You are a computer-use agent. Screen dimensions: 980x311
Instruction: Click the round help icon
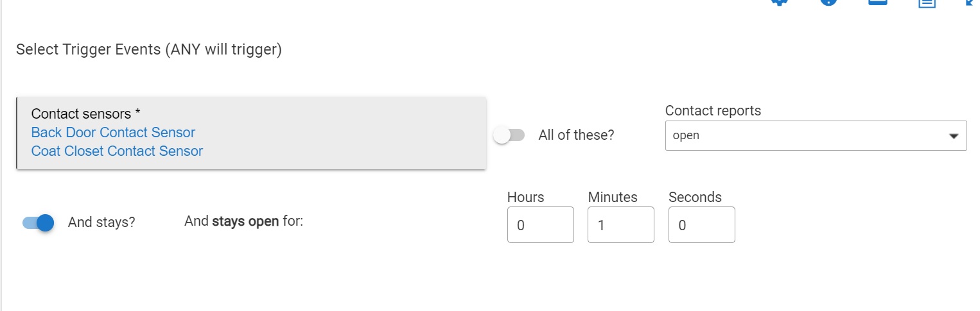tap(828, 2)
